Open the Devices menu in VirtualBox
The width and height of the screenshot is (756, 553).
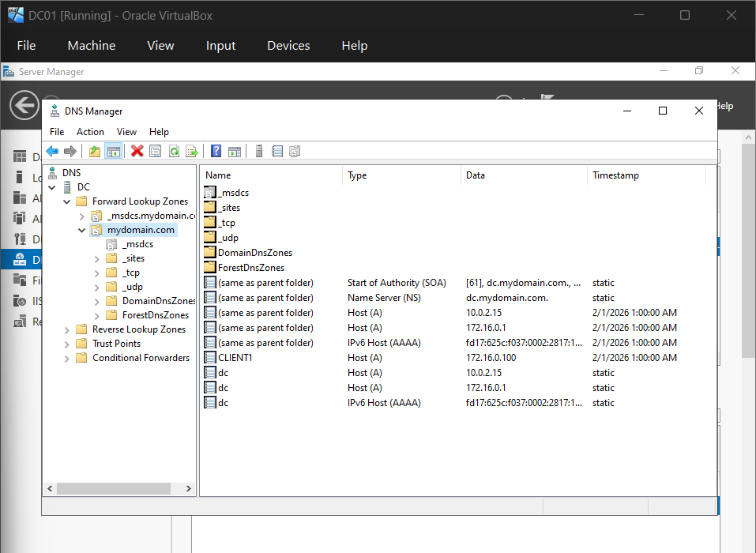288,46
